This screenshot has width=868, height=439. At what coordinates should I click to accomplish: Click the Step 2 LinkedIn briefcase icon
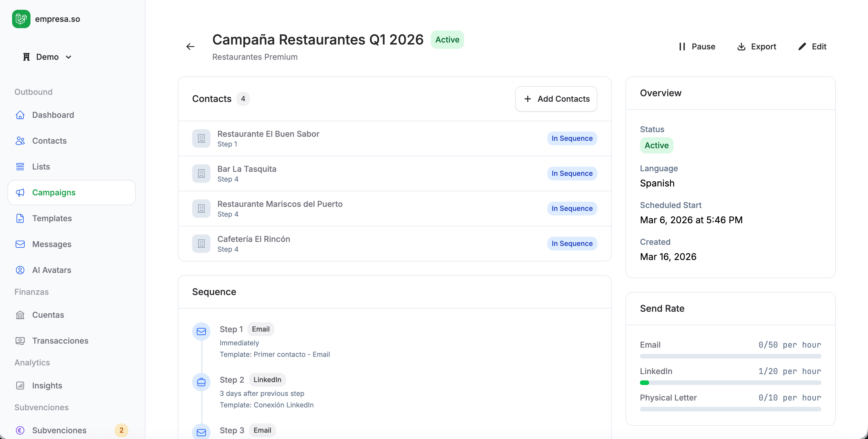[x=201, y=382]
